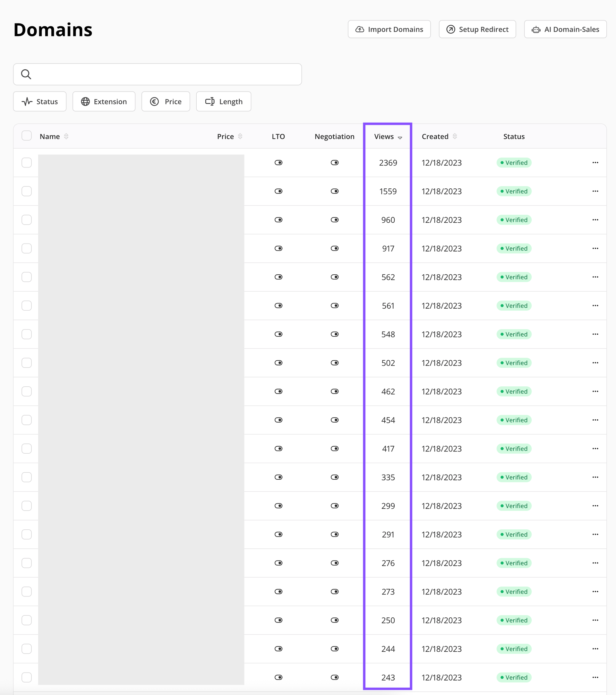Image resolution: width=616 pixels, height=695 pixels.
Task: Tick the select-all header checkbox
Action: (27, 136)
